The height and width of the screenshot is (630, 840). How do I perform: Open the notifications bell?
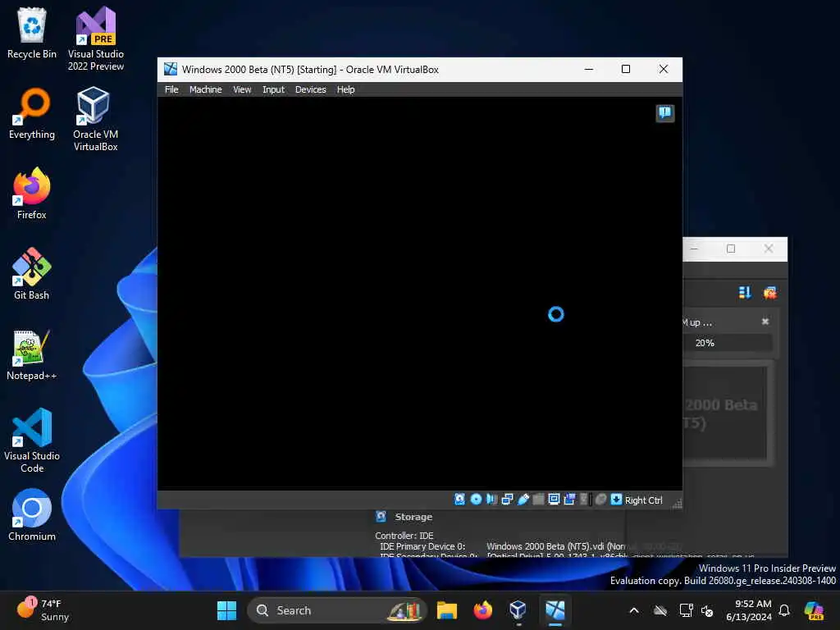[784, 610]
